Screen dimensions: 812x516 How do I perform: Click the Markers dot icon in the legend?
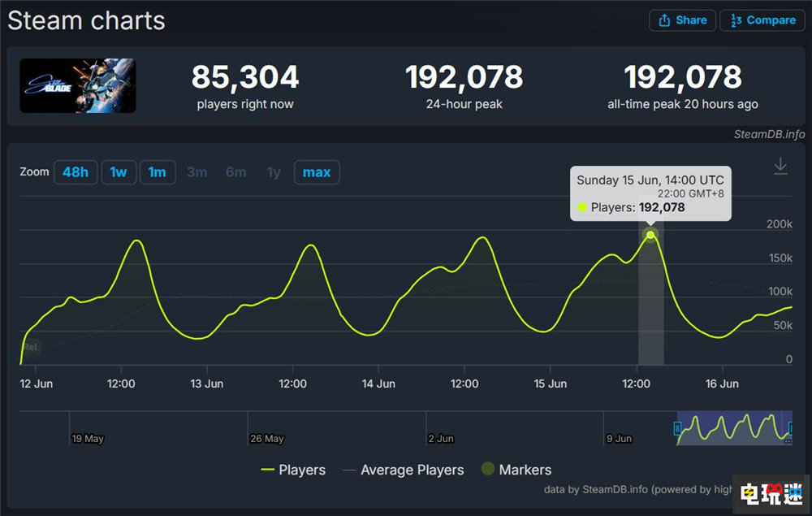(487, 469)
